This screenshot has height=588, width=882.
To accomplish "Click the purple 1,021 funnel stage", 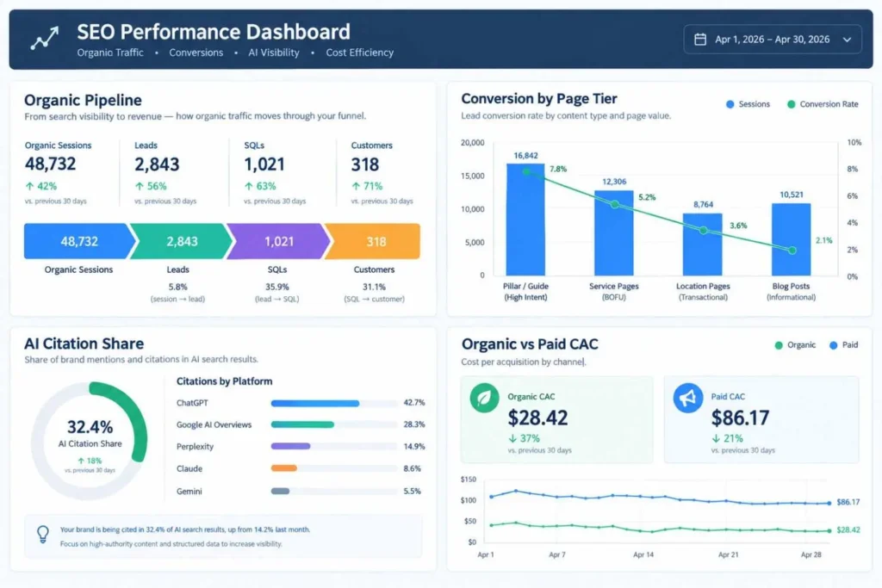I will coord(279,241).
